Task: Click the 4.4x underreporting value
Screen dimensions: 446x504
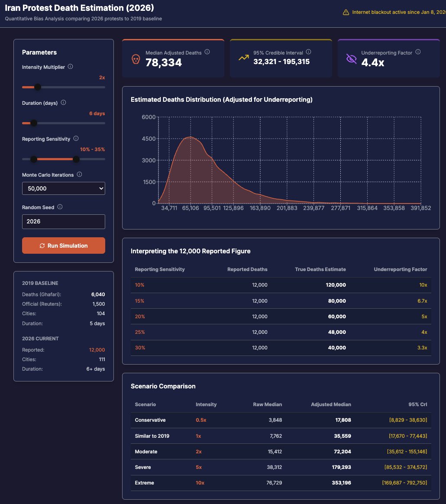Action: point(373,62)
